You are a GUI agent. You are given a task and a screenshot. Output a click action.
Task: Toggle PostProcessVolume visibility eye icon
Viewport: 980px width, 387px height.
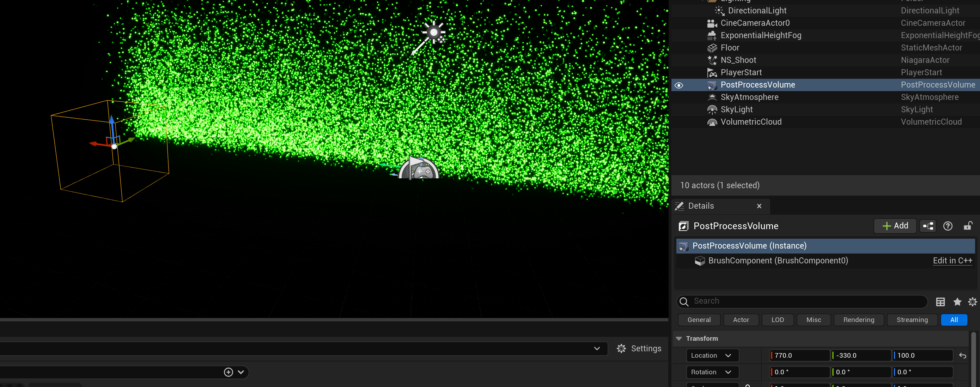(x=679, y=85)
